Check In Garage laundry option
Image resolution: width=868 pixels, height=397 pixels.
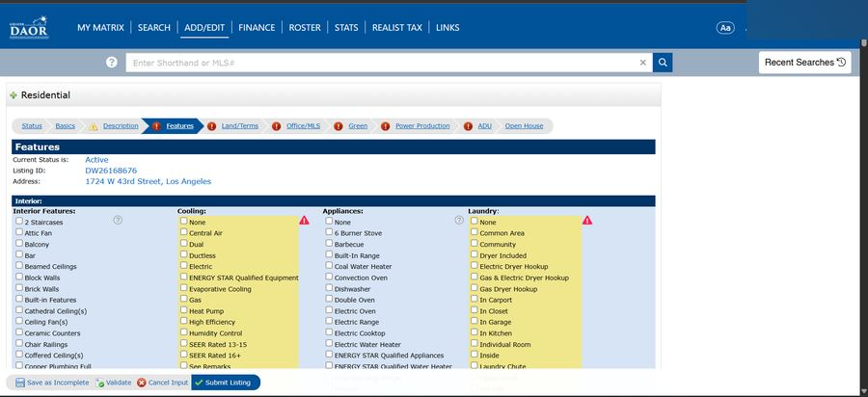tap(475, 321)
